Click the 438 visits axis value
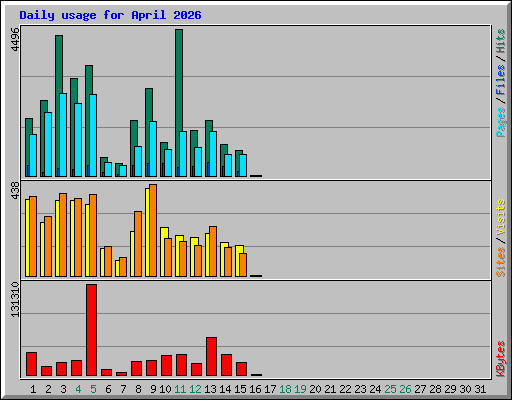 15,190
